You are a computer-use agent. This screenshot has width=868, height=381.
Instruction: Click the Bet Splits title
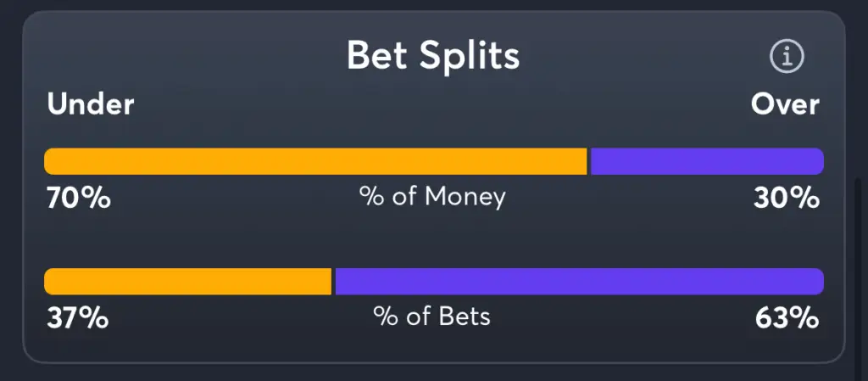(x=433, y=56)
